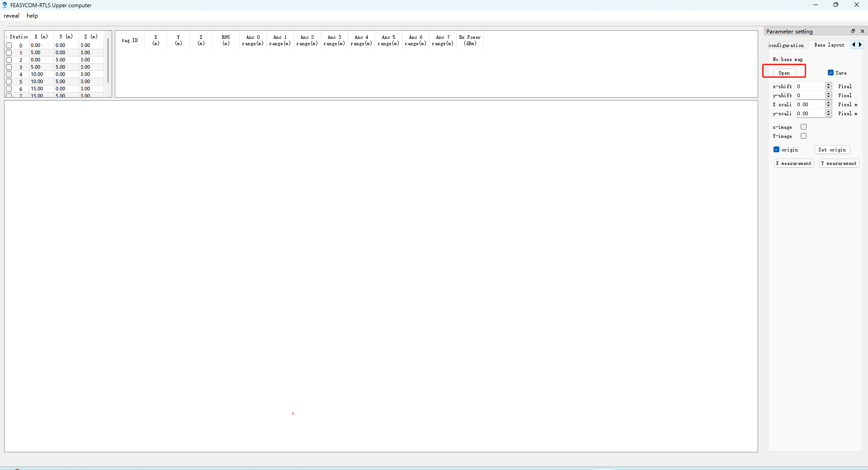Viewport: 868px width, 470px height.
Task: Toggle the Y-image checkbox
Action: (804, 136)
